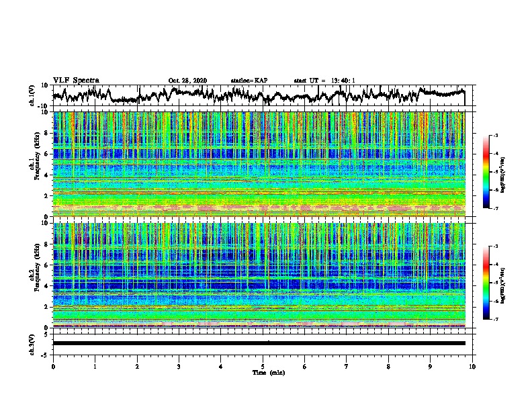Click the ch.1 voltage waveform trace panel
Image resolution: width=532 pixels, height=411 pixels.
pyautogui.click(x=264, y=95)
